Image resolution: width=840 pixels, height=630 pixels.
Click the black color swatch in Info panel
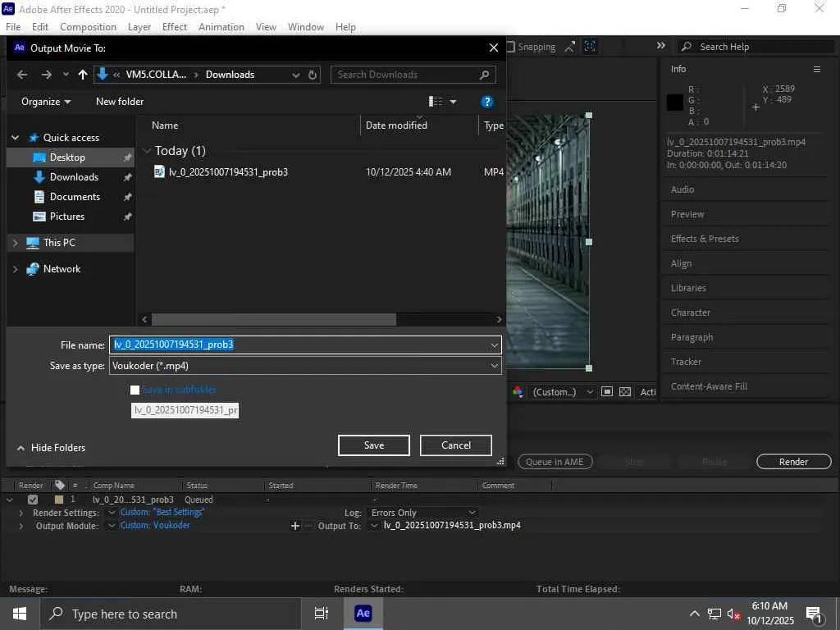tap(674, 103)
